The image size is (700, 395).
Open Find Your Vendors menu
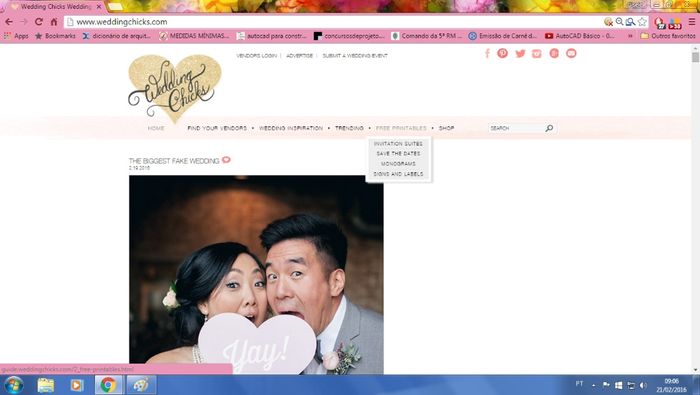217,128
